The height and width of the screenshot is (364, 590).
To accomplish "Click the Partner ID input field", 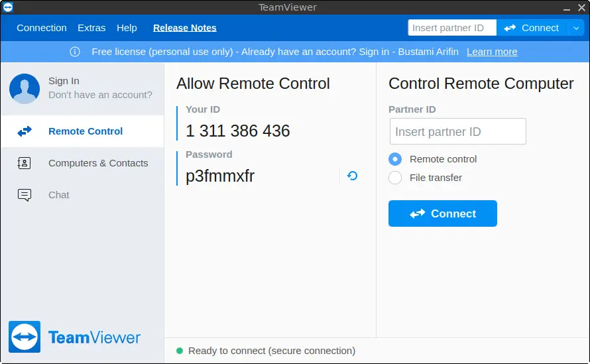I will click(458, 131).
